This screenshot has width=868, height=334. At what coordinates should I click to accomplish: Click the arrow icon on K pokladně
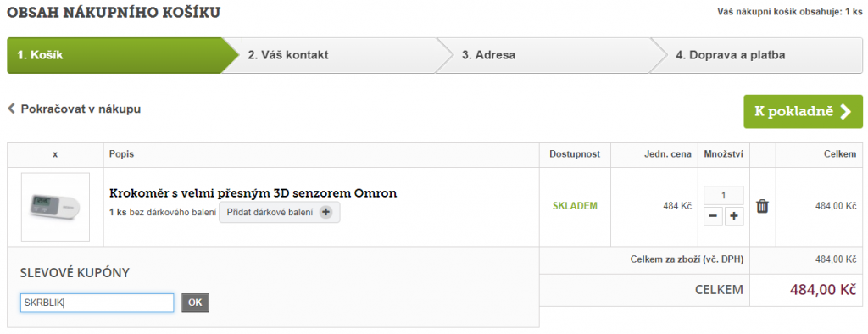click(845, 111)
